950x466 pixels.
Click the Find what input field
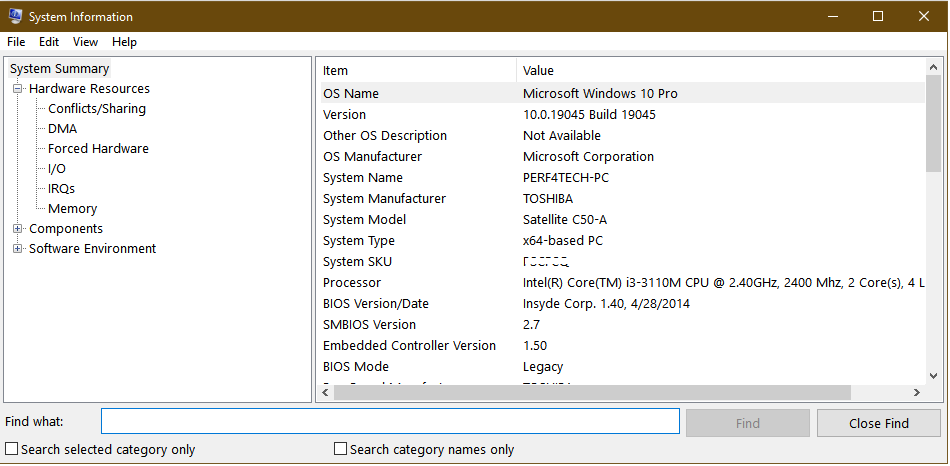point(390,422)
